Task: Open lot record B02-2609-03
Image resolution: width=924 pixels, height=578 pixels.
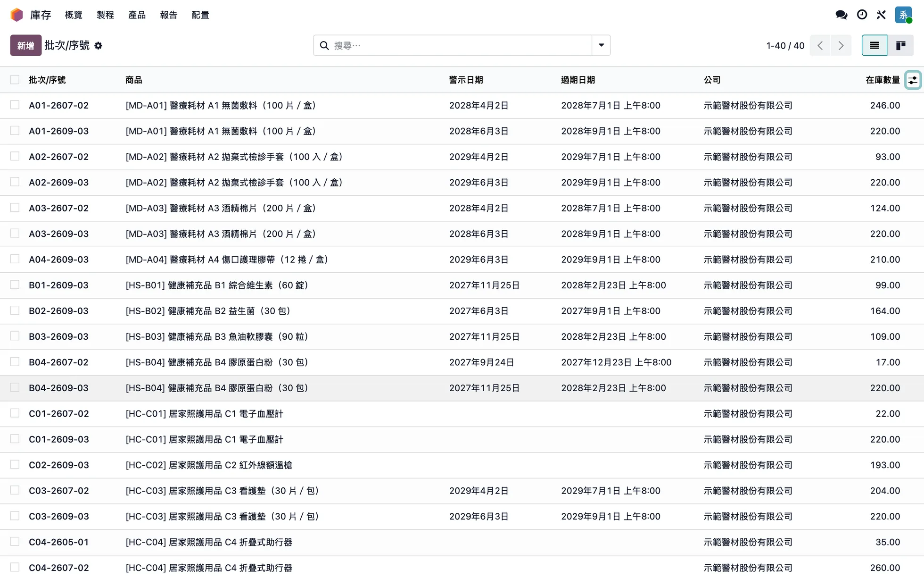Action: [x=58, y=311]
